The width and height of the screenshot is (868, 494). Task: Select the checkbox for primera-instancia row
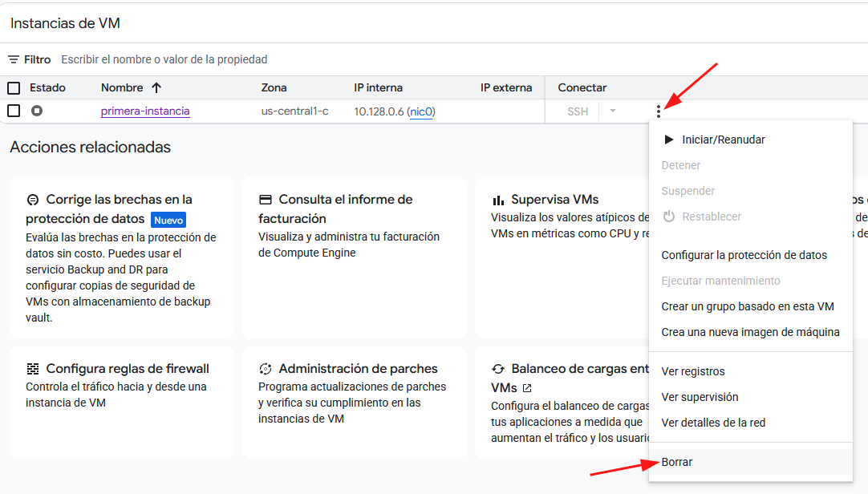[14, 111]
